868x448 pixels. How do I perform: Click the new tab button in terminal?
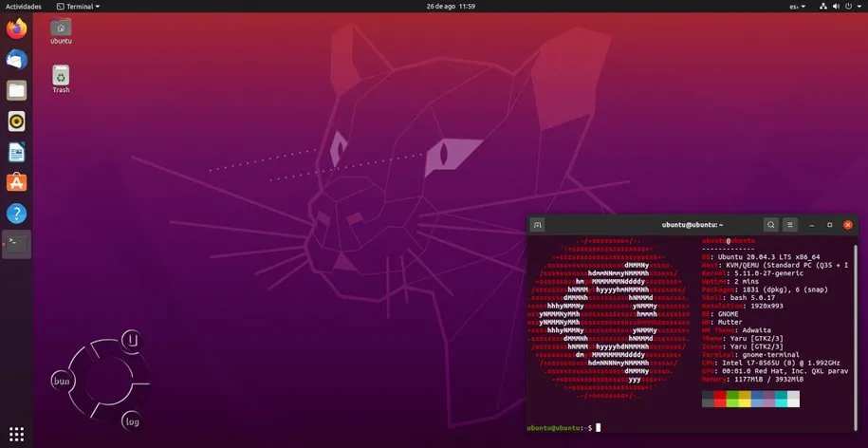pos(538,225)
